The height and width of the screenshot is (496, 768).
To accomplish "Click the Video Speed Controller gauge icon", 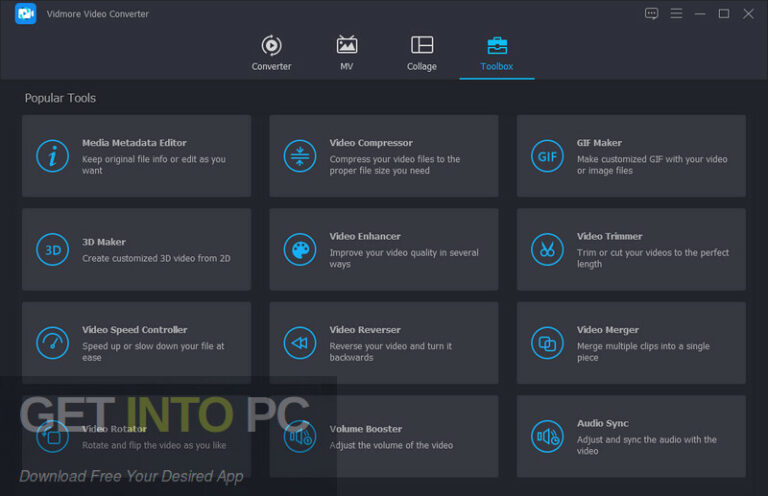I will pos(52,343).
